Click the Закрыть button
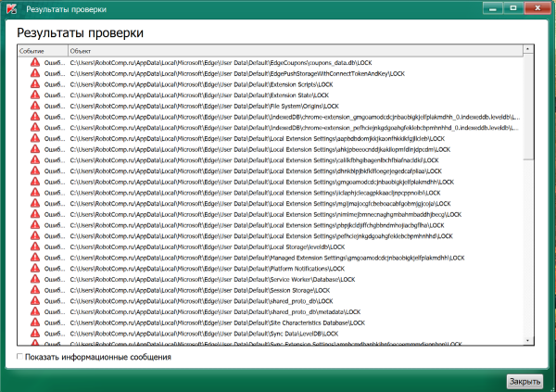This screenshot has height=392, width=556. (x=524, y=382)
